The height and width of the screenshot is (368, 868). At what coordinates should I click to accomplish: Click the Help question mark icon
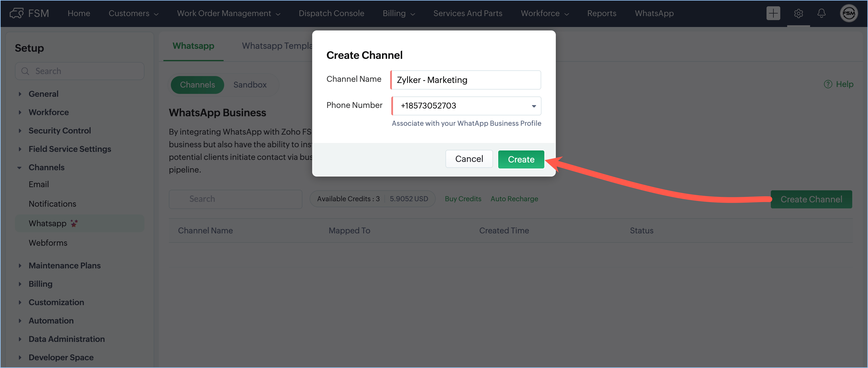point(828,84)
